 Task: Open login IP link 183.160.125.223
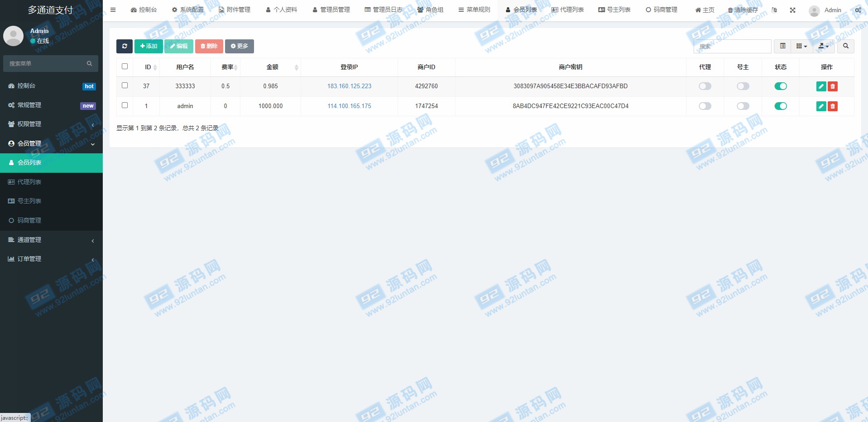point(349,86)
